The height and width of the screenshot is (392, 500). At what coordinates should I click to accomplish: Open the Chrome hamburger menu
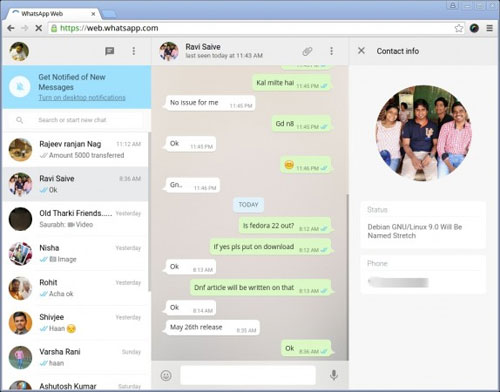[x=489, y=28]
